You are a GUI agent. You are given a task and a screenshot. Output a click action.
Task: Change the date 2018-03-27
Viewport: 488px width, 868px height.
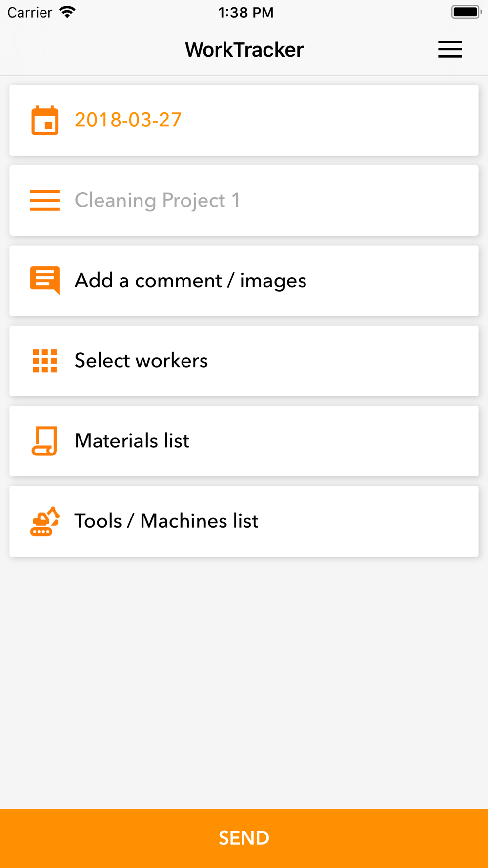128,120
